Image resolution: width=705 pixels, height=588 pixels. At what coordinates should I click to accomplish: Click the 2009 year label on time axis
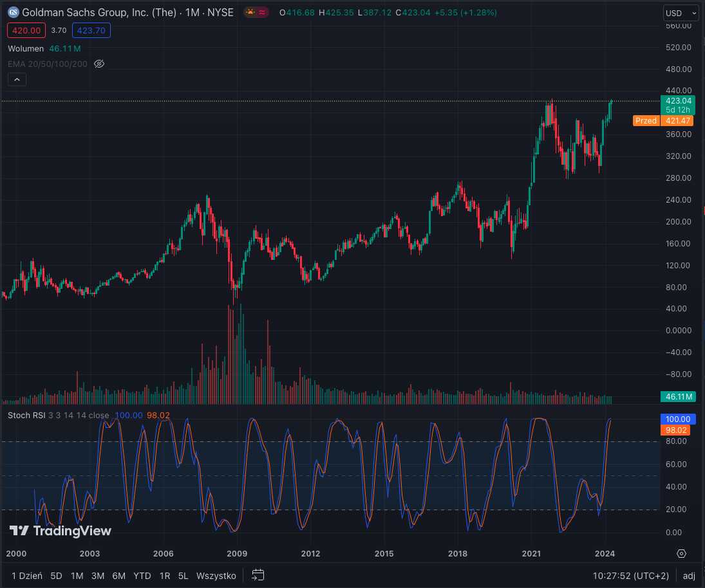click(x=236, y=553)
